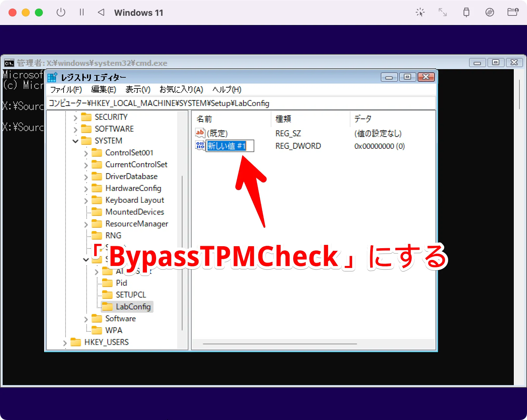
Task: Click the CD/DVD disc icon in toolbar
Action: point(489,13)
